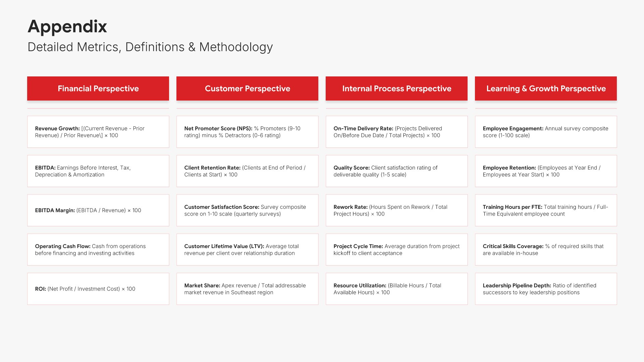Click the On-Time Delivery Rate card
The height and width of the screenshot is (362, 644).
pyautogui.click(x=396, y=132)
